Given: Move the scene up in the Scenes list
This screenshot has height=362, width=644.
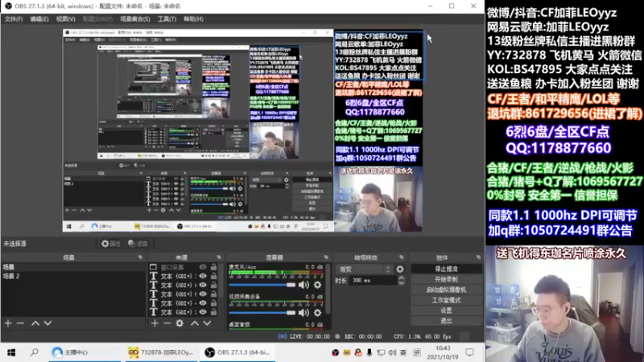Looking at the screenshot, I should [x=35, y=323].
